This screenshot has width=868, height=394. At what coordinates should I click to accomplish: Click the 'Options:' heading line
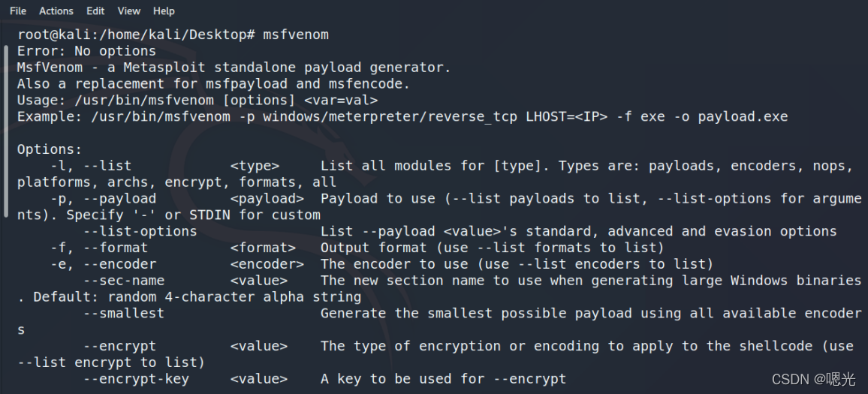click(x=50, y=149)
